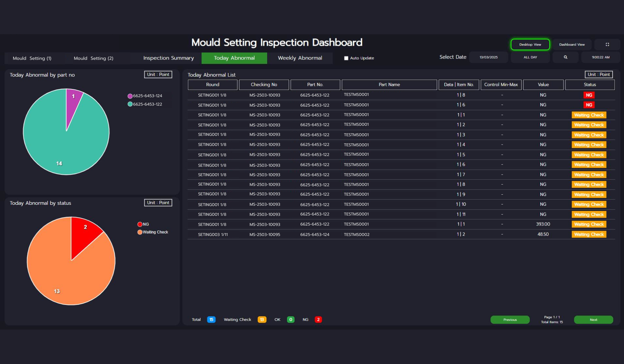
Task: Go to Next page
Action: [593, 320]
